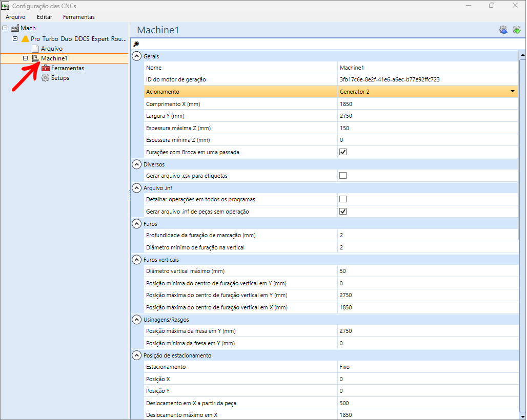Toggle Furações com Broca em uma passada

click(343, 152)
